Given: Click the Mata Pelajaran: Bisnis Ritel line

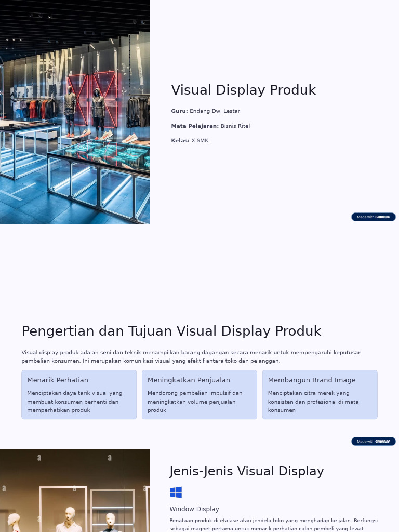Looking at the screenshot, I should (x=210, y=126).
